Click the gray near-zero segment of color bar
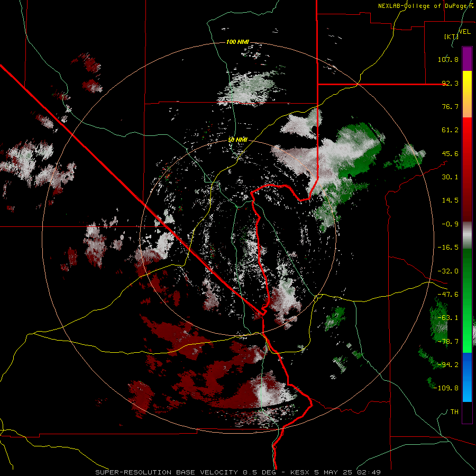The image size is (476, 476). 467,235
